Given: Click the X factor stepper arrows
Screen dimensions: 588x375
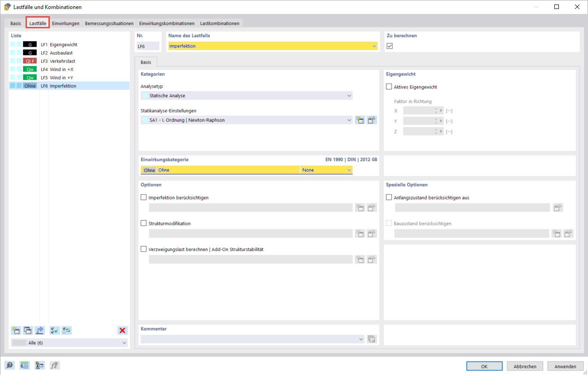Looking at the screenshot, I should tap(436, 110).
